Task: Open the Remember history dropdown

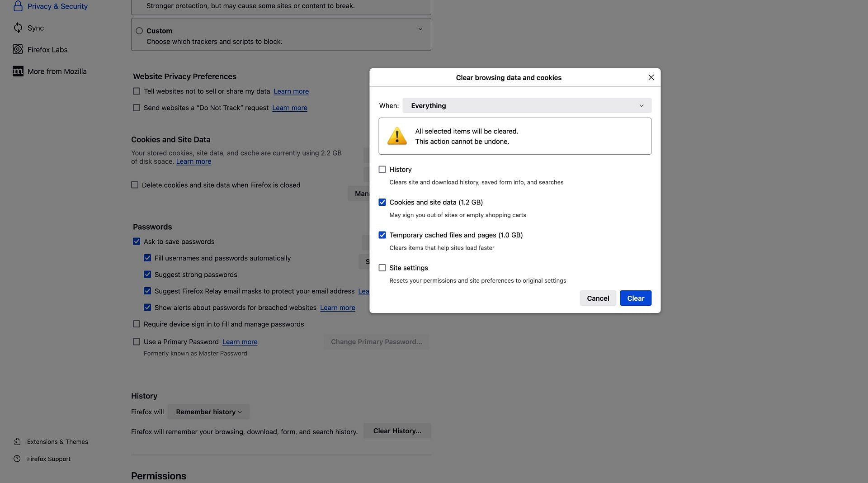Action: (x=208, y=412)
